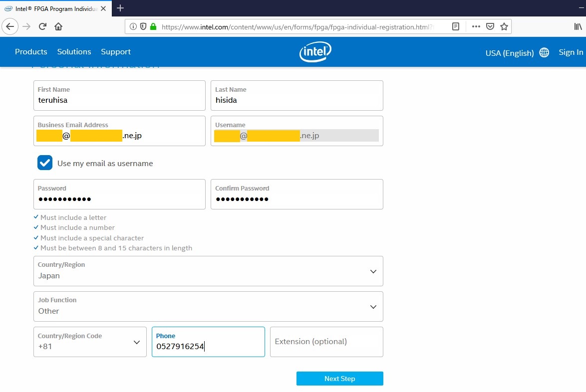
Task: Click the Sign In link
Action: coord(571,52)
